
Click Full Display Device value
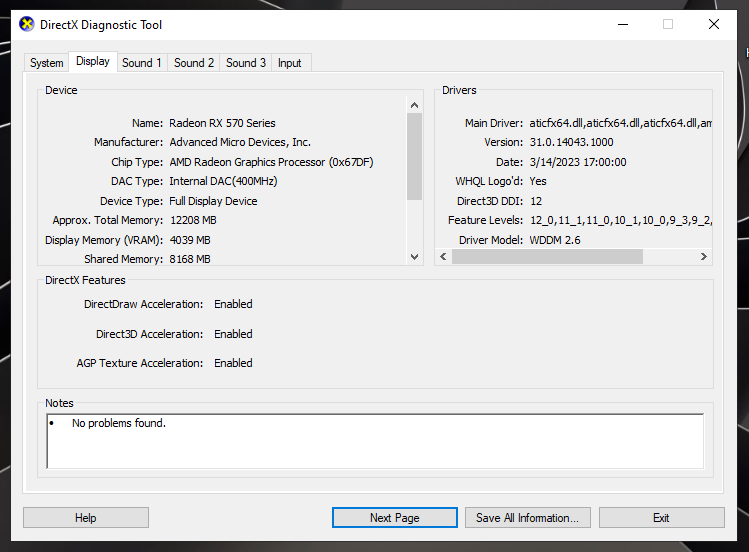click(x=213, y=201)
